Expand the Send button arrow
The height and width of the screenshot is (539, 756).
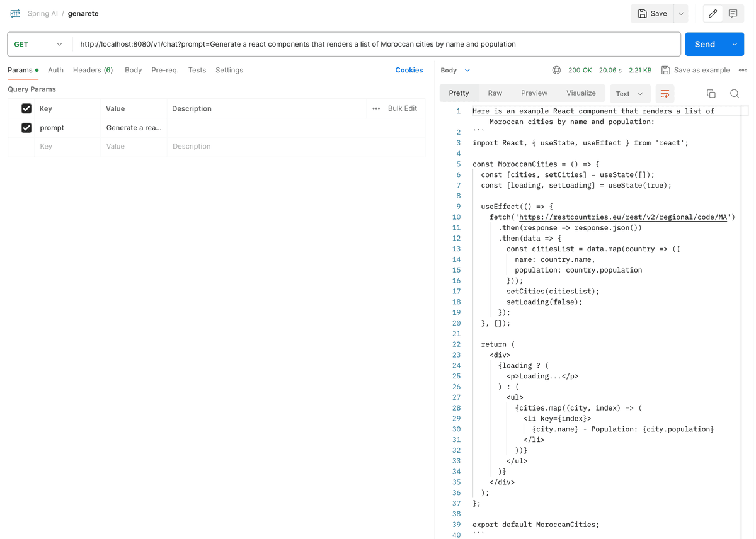point(735,44)
